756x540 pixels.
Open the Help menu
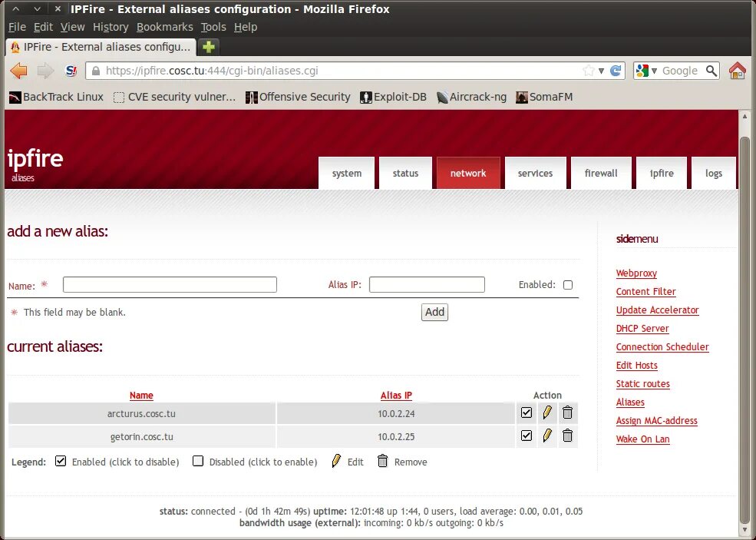[246, 27]
